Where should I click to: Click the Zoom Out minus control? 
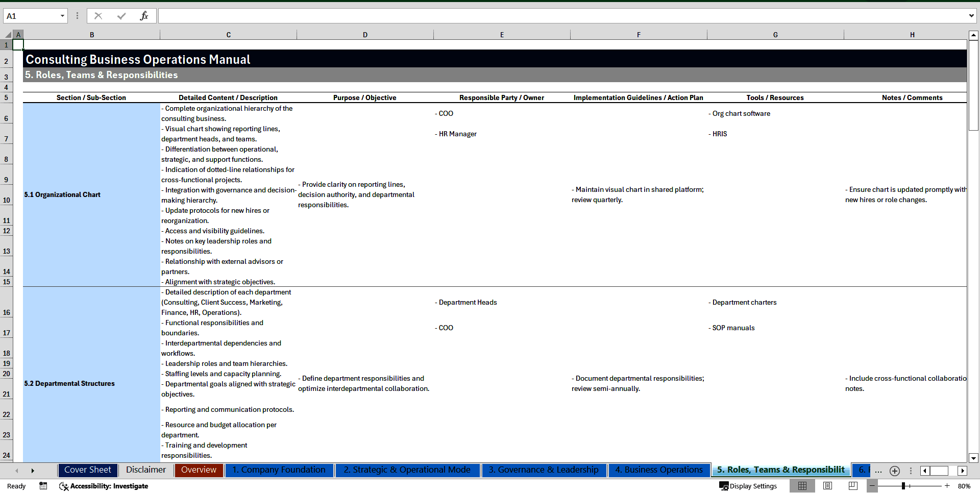coord(872,486)
